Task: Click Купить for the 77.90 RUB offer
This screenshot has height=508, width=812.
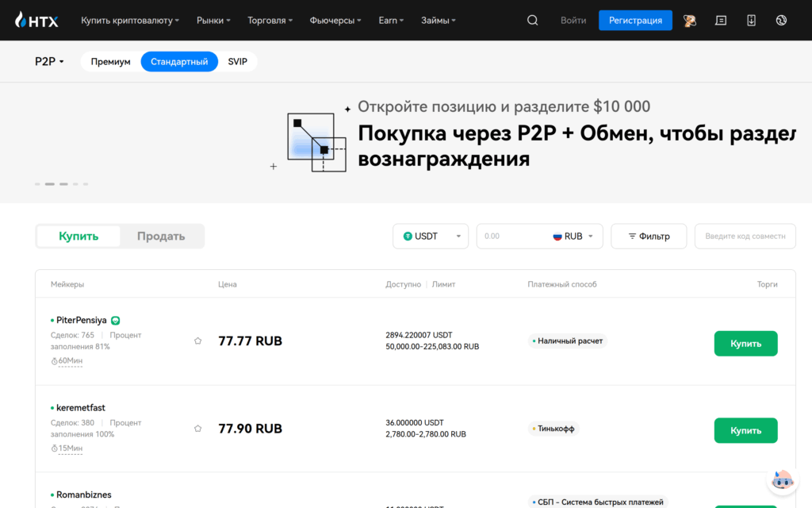Action: click(745, 431)
